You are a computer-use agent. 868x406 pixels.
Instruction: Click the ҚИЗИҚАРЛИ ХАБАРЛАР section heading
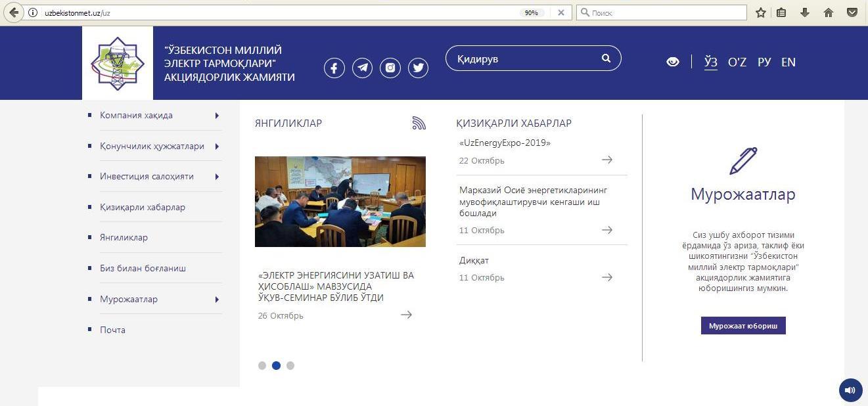tap(514, 123)
